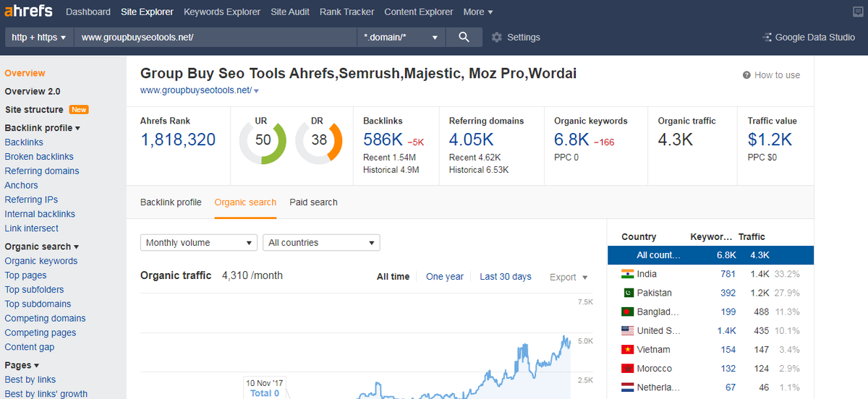868x399 pixels.
Task: Show the Last 30 days range
Action: [506, 277]
